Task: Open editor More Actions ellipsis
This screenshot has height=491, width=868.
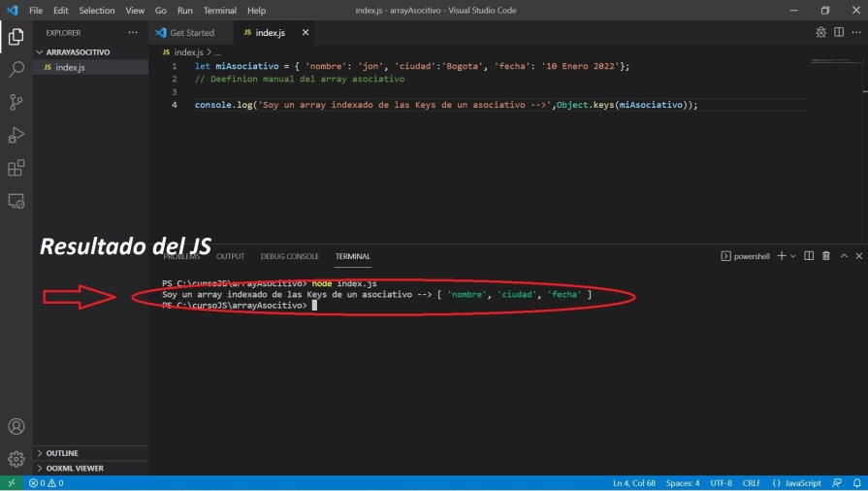Action: coord(856,33)
